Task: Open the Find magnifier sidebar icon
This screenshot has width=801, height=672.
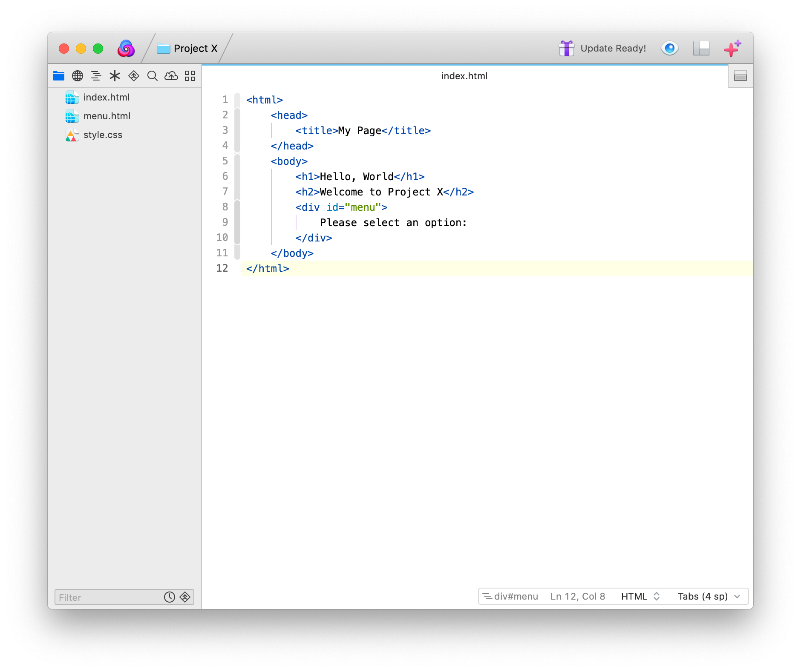Action: coord(153,76)
